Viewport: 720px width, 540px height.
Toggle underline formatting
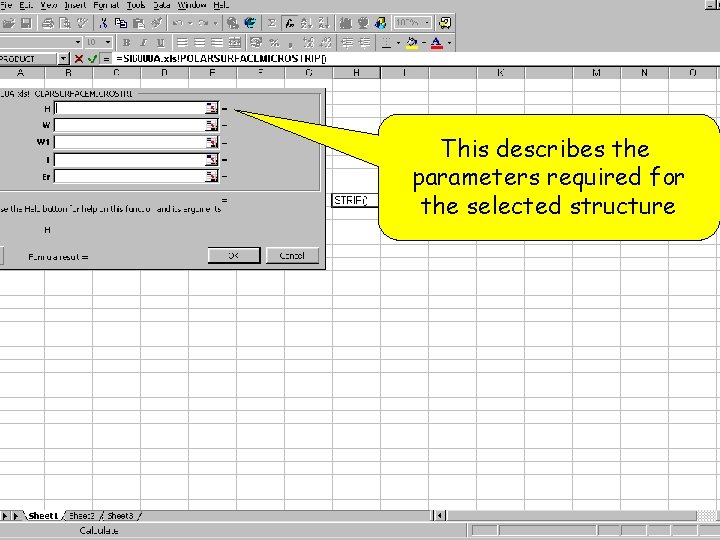(x=161, y=43)
